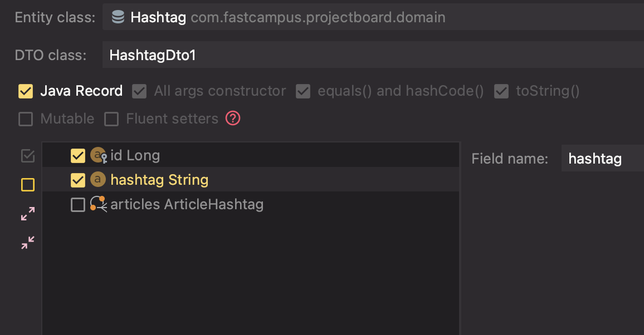Edit the Field name input box
The width and height of the screenshot is (644, 335).
coord(602,159)
